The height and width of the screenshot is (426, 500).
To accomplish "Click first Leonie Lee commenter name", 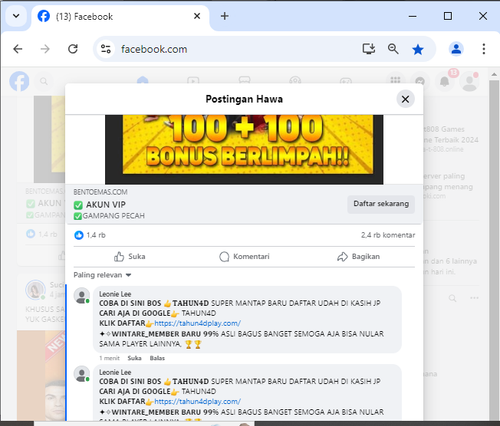I will click(115, 294).
